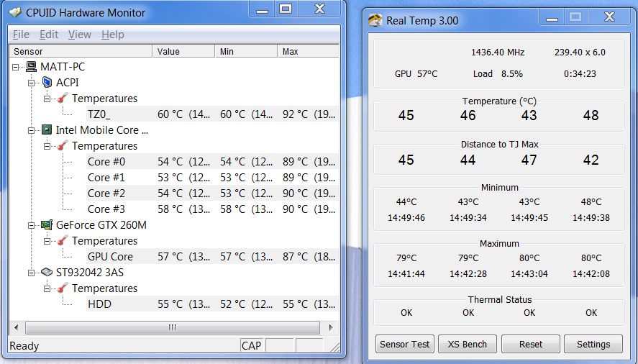Maximize the CPUID Hardware Monitor window
Viewport: 638px width, 364px height.
[286, 9]
